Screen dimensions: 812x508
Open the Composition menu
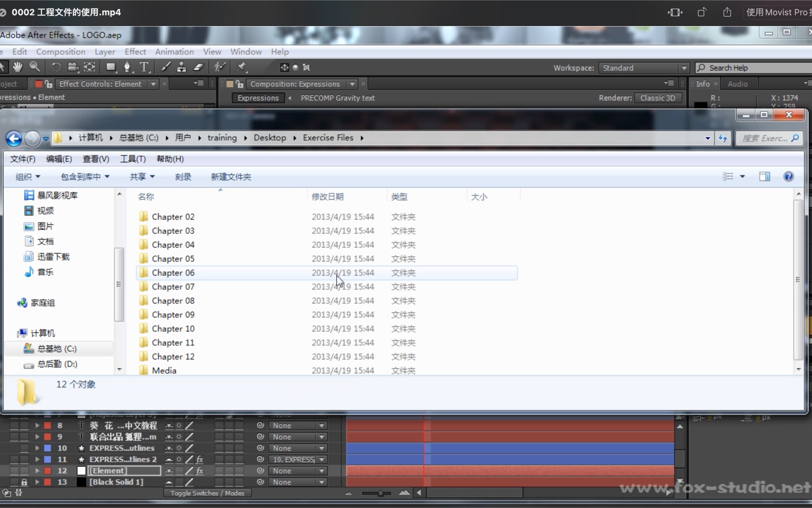(61, 52)
